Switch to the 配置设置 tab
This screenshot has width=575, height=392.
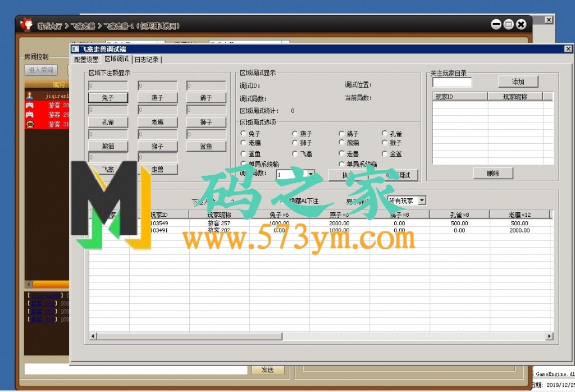[86, 60]
